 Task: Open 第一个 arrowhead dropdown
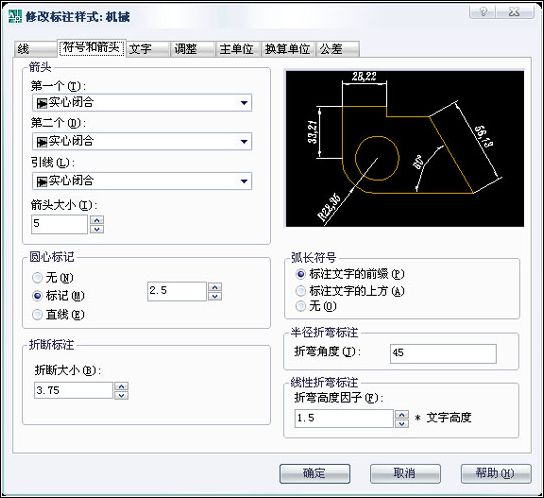coord(142,103)
